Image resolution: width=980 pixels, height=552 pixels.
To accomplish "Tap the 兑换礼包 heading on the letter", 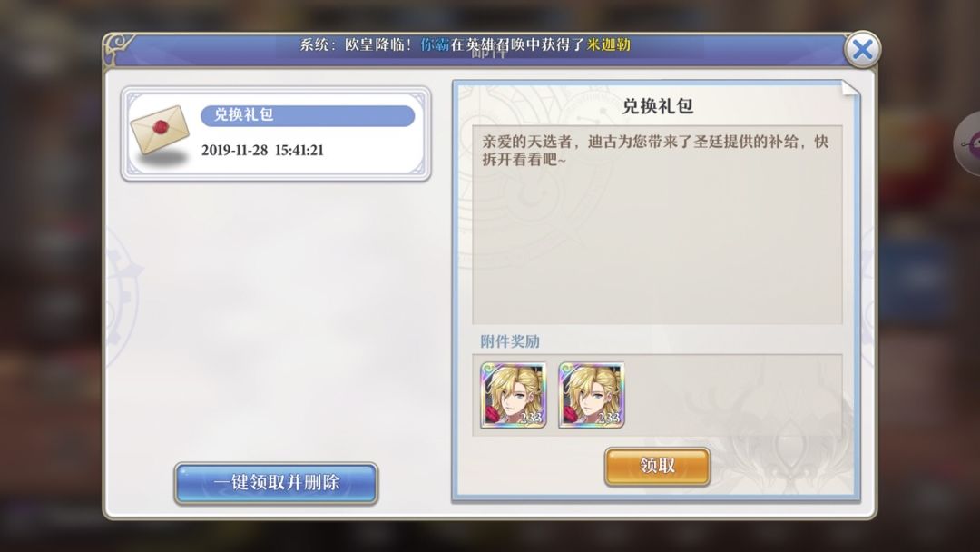I will pyautogui.click(x=658, y=106).
